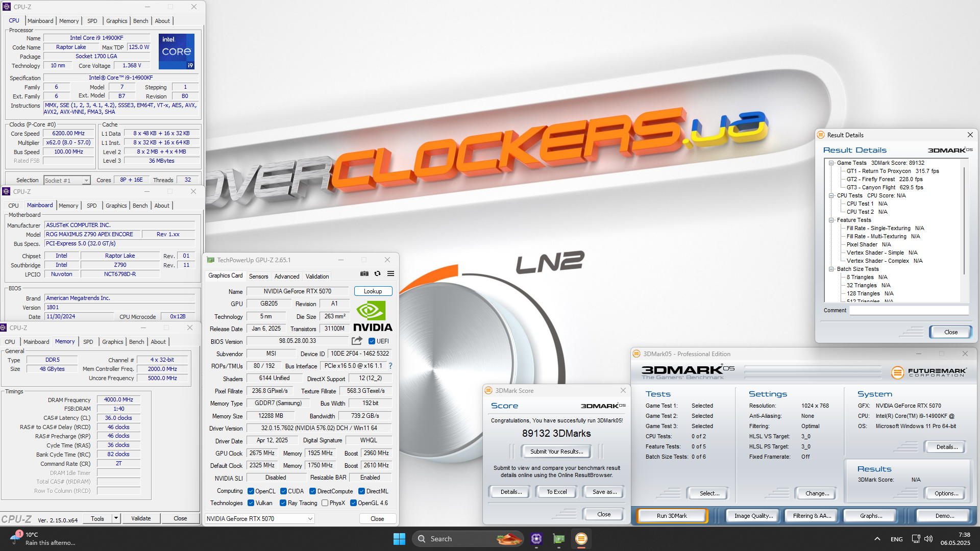Switch to the Sensors tab in GPU-Z
Screen dimensions: 980x551
click(258, 277)
